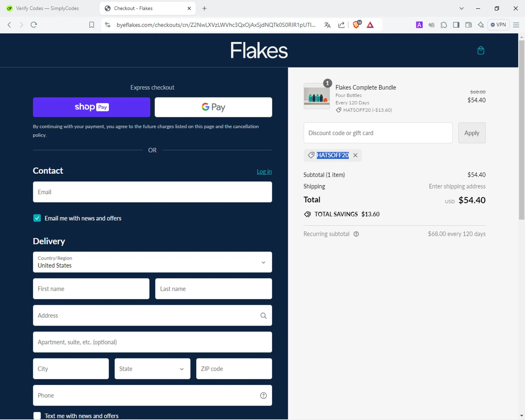Click the recurring subtotal help icon

click(x=356, y=234)
